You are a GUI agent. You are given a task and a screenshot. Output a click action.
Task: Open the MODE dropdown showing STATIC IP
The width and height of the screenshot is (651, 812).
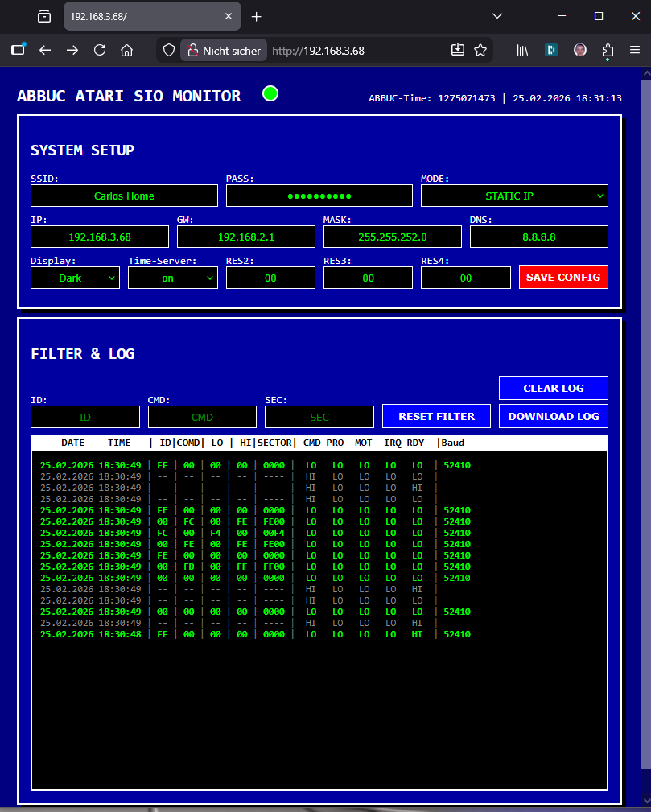514,196
